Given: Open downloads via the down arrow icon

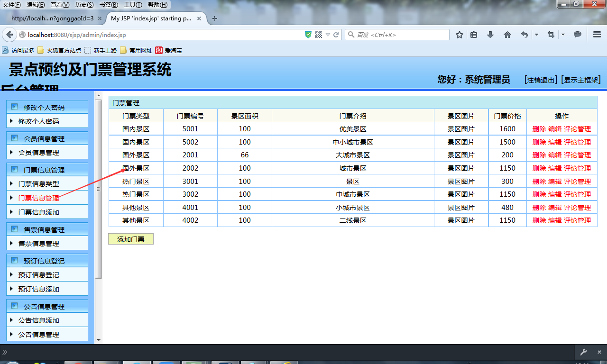Looking at the screenshot, I should pyautogui.click(x=490, y=35).
